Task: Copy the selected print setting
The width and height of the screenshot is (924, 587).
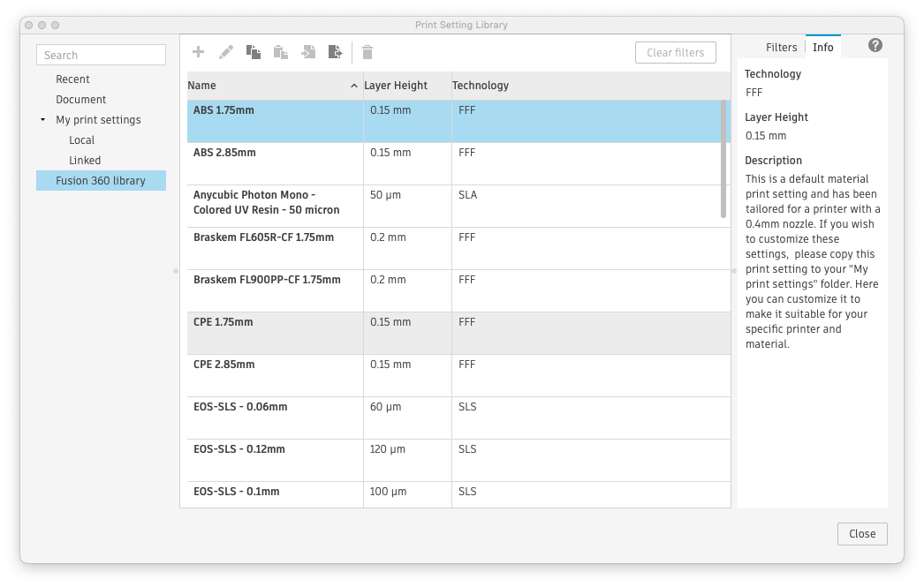Action: coord(253,52)
